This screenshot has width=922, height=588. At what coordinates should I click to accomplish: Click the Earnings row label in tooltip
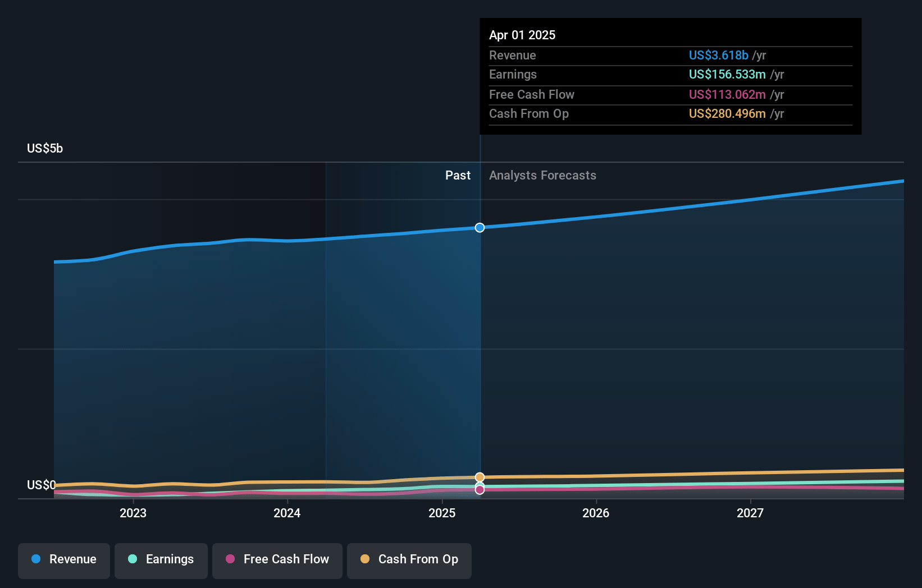point(513,74)
